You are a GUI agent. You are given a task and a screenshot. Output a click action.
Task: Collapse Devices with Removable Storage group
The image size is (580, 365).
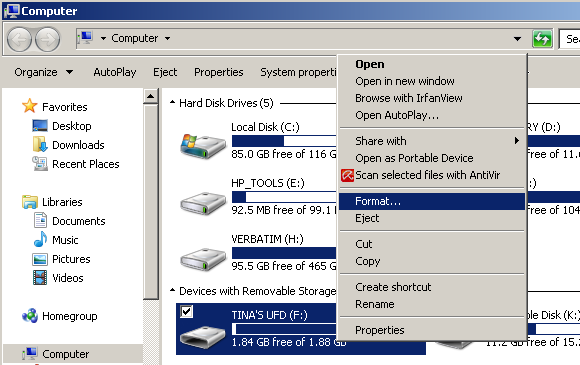pyautogui.click(x=172, y=290)
